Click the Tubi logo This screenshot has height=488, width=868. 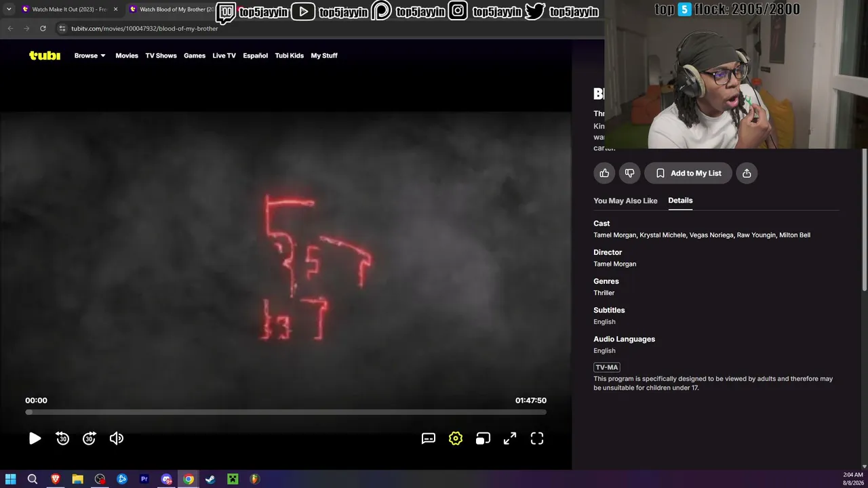[x=45, y=56]
